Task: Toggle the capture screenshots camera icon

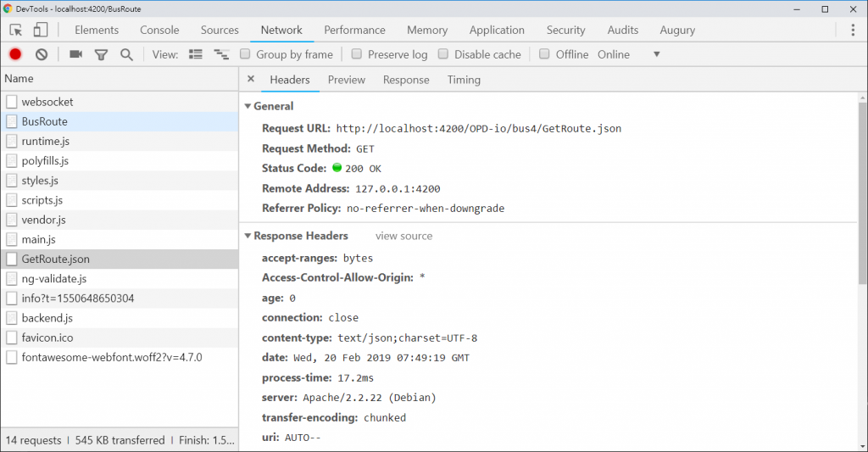Action: [75, 54]
